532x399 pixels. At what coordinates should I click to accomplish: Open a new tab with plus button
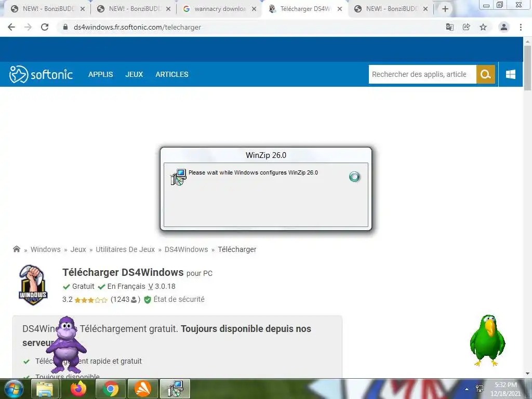pyautogui.click(x=445, y=9)
